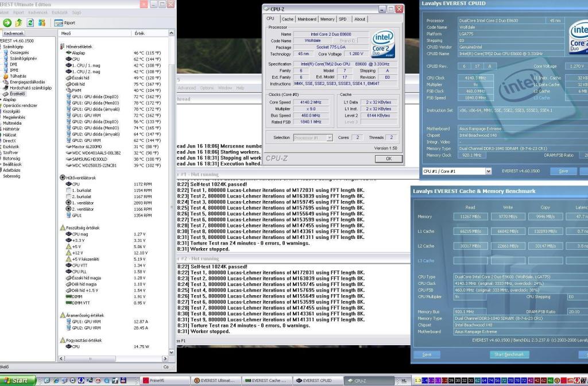The height and width of the screenshot is (386, 588).
Task: Select the +12 V voltage row
Action: 106,253
